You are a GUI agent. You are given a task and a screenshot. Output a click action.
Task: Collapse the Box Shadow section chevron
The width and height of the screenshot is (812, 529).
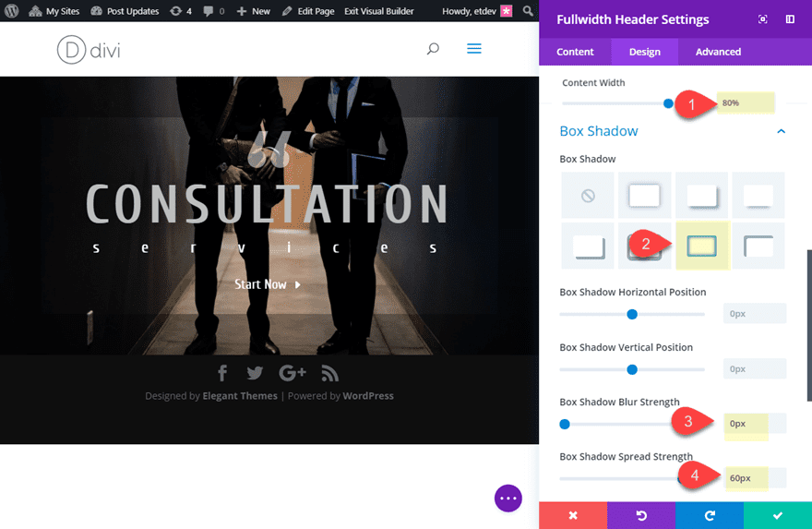(x=781, y=131)
